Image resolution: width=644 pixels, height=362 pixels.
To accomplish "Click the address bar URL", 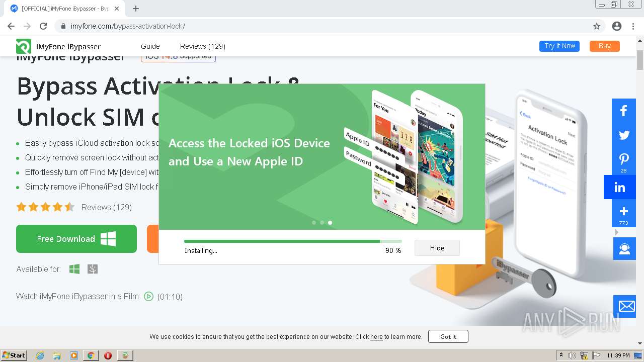I will (128, 26).
